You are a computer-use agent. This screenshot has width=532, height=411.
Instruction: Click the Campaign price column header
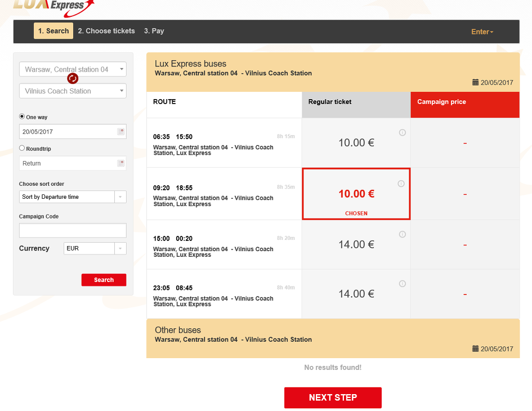[465, 105]
